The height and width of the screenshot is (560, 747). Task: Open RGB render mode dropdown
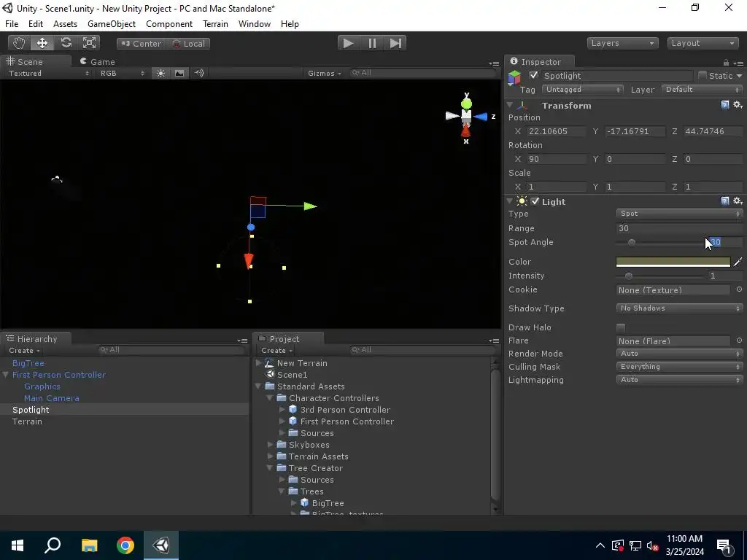pyautogui.click(x=122, y=74)
